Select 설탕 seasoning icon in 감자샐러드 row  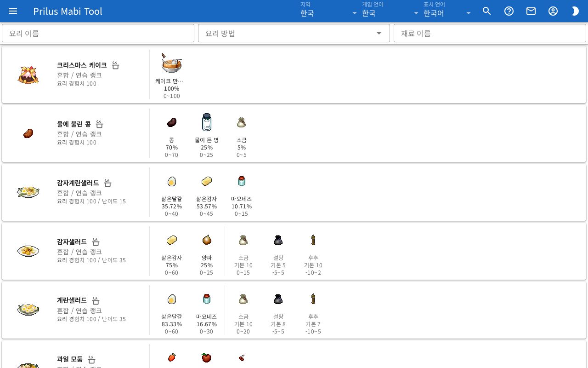pyautogui.click(x=278, y=240)
